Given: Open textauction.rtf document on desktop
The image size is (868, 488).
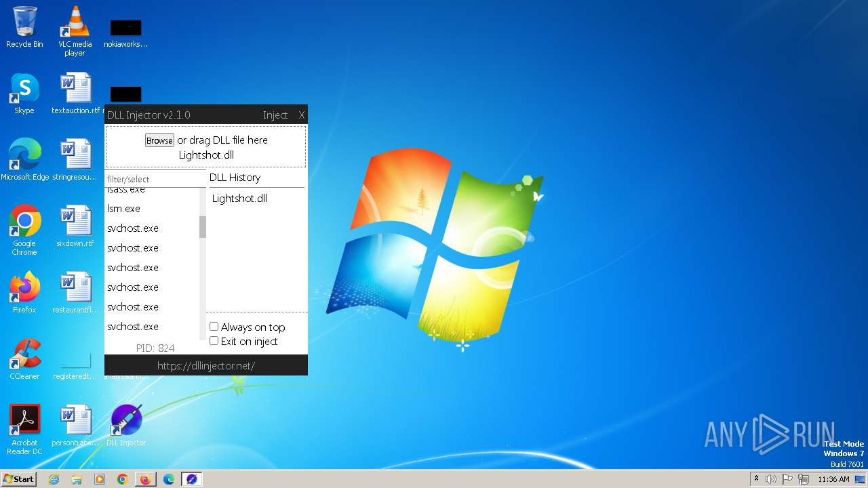Looking at the screenshot, I should click(x=75, y=94).
